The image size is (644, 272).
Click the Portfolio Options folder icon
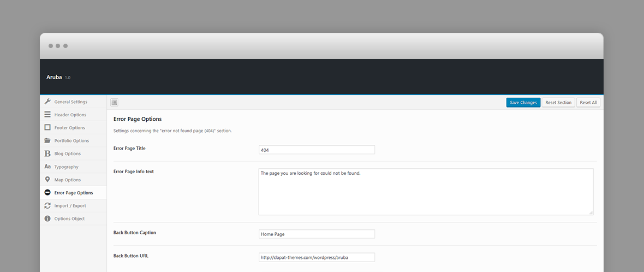click(47, 140)
